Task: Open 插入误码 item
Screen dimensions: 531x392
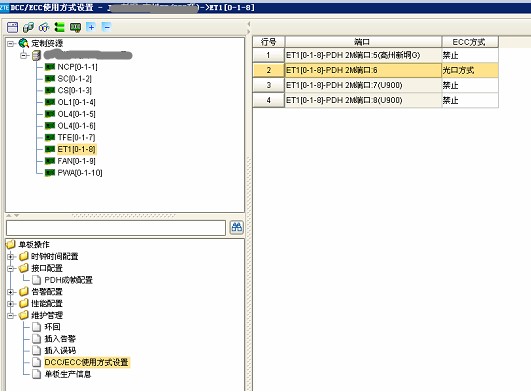Action: pos(60,350)
